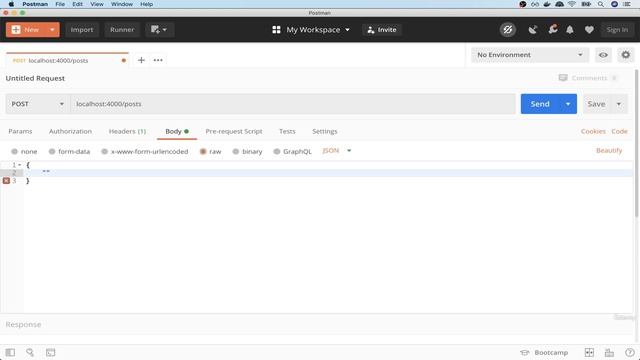This screenshot has width=640, height=360.
Task: Add a new request tab
Action: coord(141,60)
